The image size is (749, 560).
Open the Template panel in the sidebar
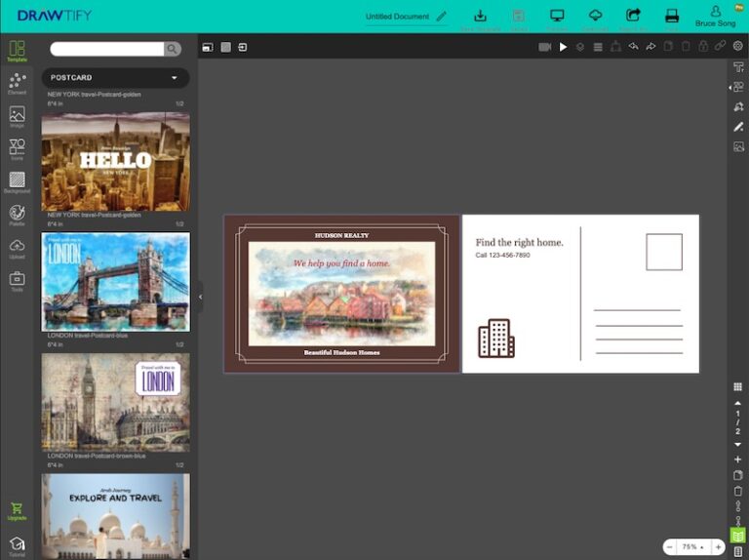point(17,51)
